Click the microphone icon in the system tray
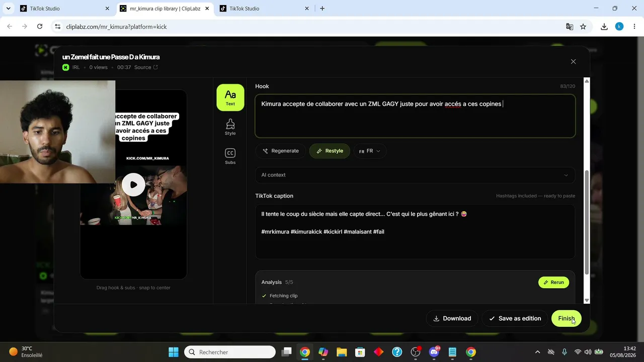Image resolution: width=644 pixels, height=362 pixels. [x=565, y=352]
